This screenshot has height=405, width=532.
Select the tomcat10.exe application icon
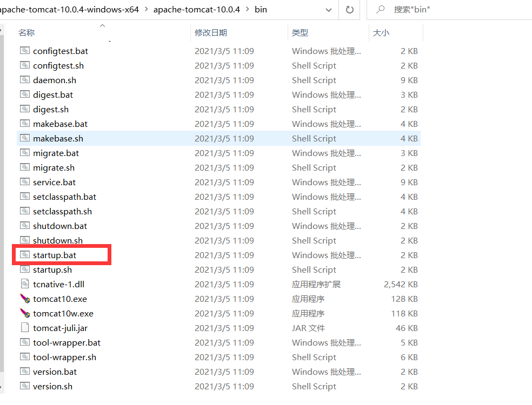(x=25, y=299)
